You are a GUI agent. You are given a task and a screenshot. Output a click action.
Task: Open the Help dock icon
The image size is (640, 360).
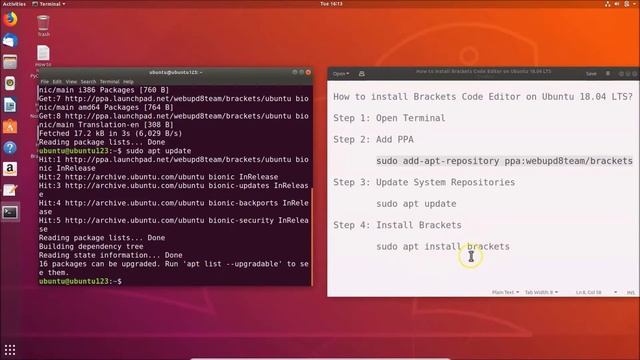point(10,147)
